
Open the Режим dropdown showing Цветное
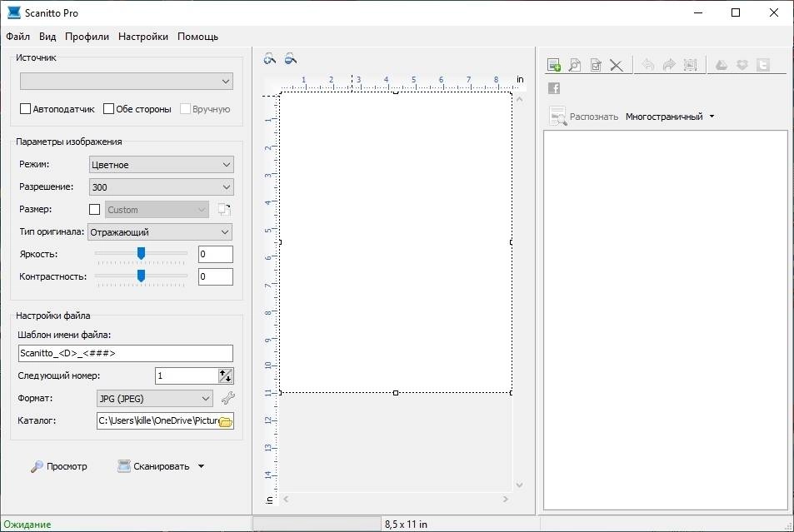[161, 165]
